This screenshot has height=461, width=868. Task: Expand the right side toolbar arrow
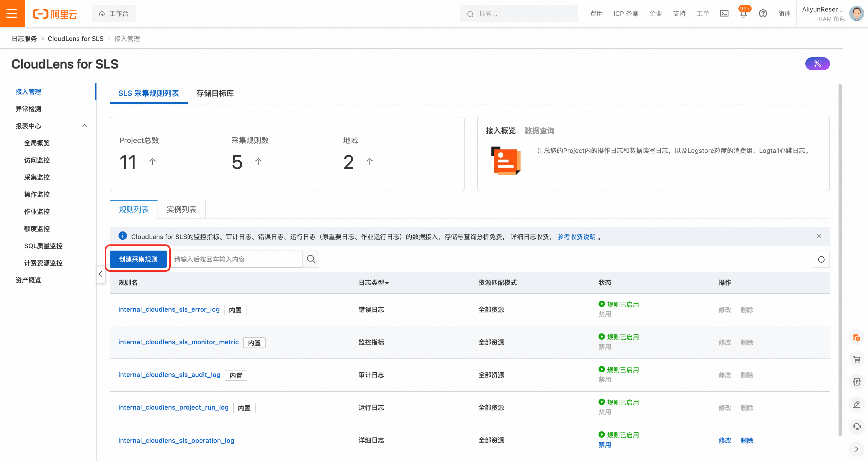(856, 449)
